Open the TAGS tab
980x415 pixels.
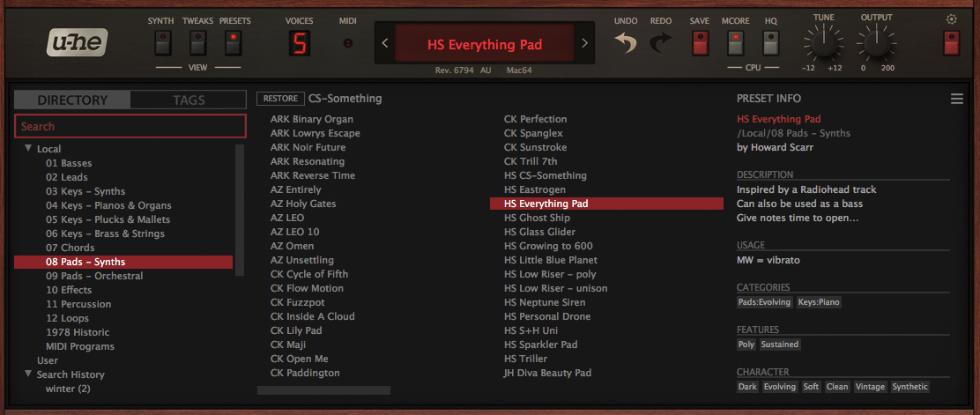(x=189, y=100)
